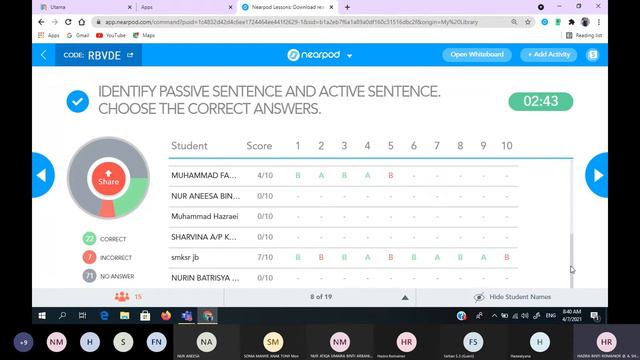
Task: Open the Gmail bookmark
Action: 78,36
